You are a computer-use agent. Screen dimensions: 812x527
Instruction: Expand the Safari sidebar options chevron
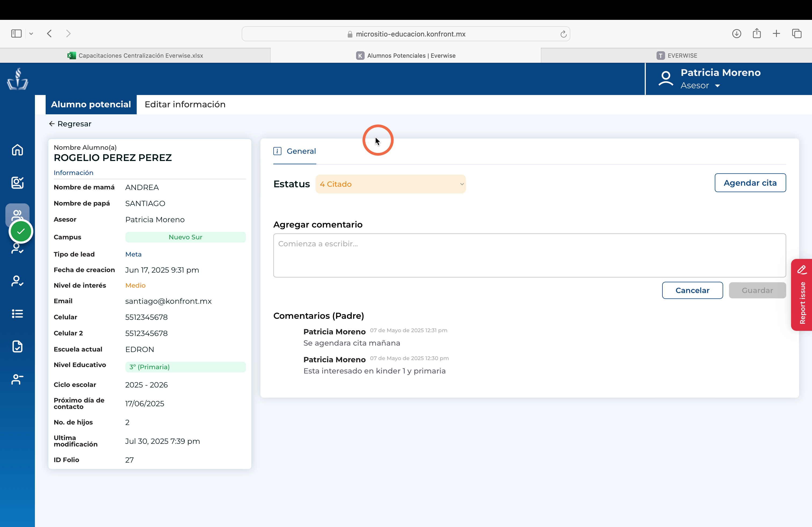coord(31,33)
